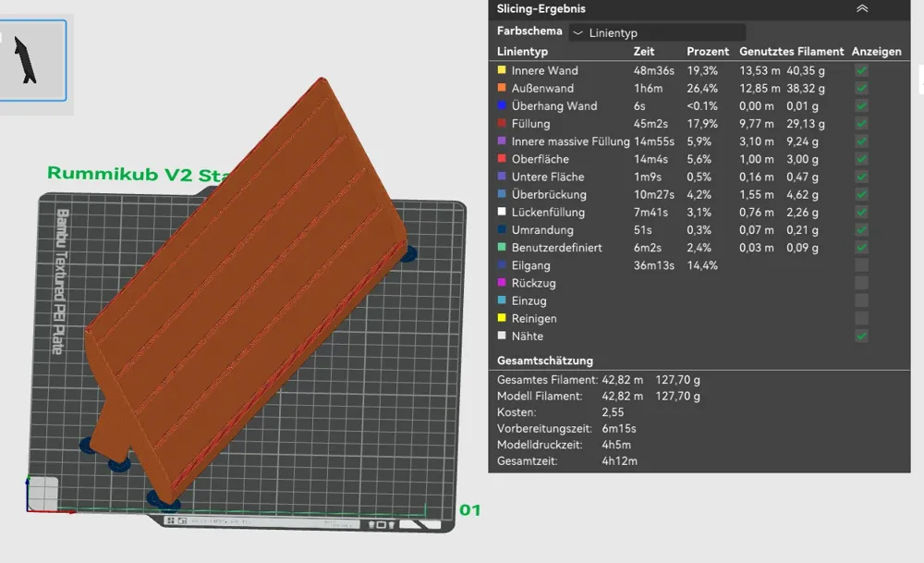Open the Farbschema Linientyp dropdown
Viewport: 924px width, 563px height.
tap(657, 32)
